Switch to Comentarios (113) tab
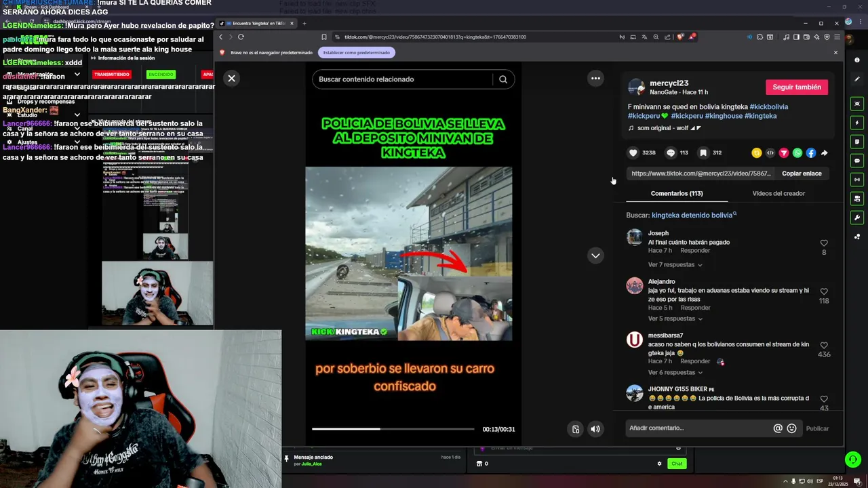The height and width of the screenshot is (488, 868). point(677,193)
